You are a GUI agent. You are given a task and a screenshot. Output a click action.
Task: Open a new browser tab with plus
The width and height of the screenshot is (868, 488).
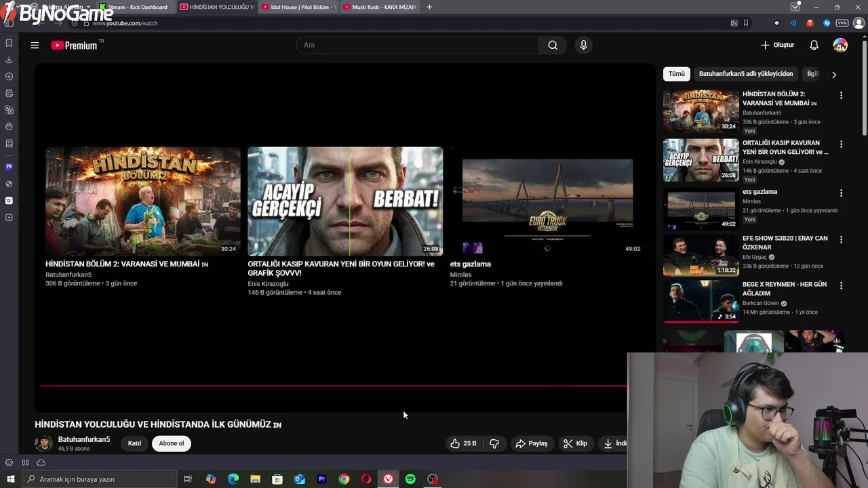coord(429,7)
